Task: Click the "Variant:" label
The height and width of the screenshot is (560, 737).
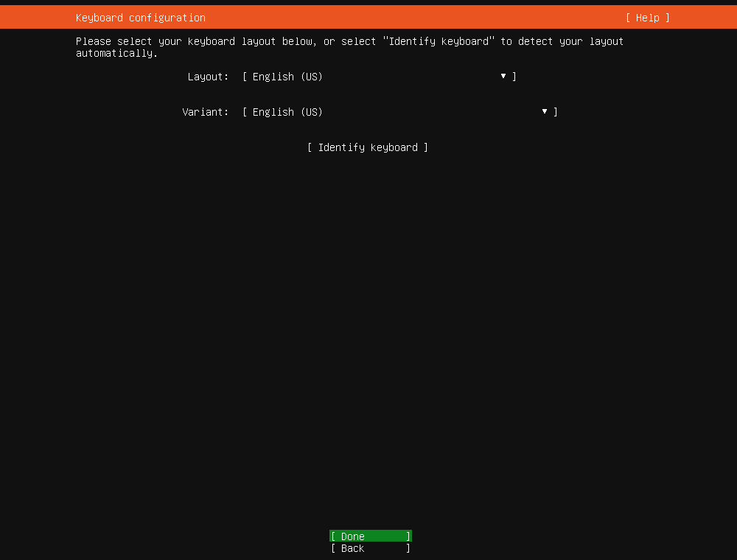Action: pyautogui.click(x=206, y=112)
